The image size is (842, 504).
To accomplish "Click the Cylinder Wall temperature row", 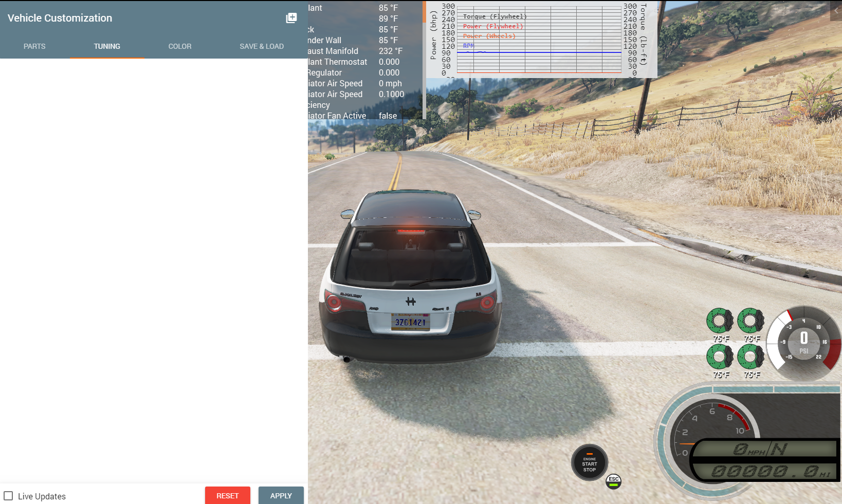I will [365, 40].
